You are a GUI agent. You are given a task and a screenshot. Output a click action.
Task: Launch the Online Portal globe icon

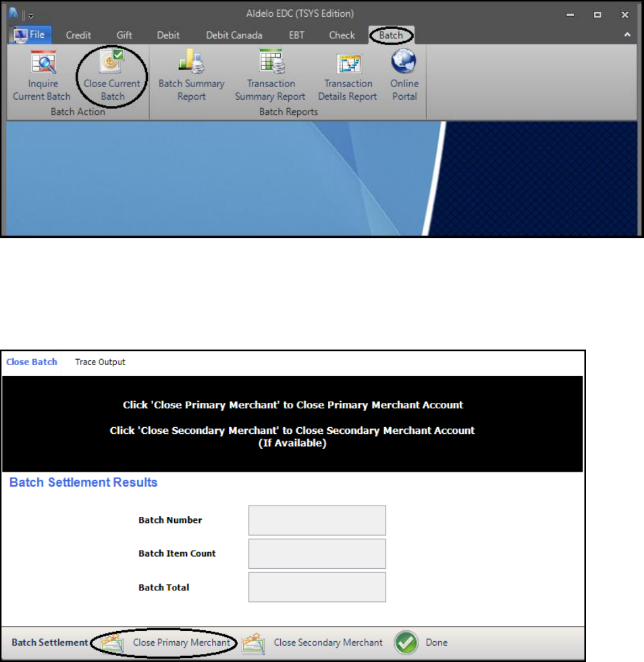click(404, 61)
